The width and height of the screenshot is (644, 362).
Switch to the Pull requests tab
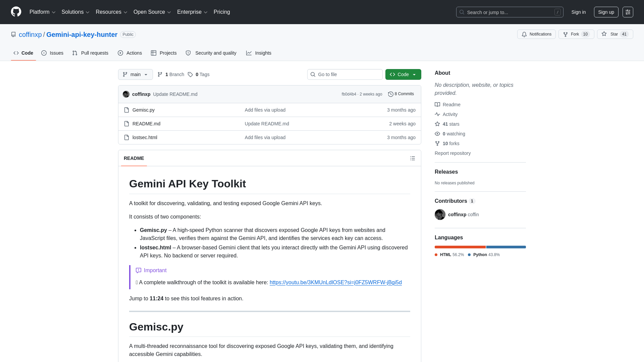pyautogui.click(x=90, y=53)
